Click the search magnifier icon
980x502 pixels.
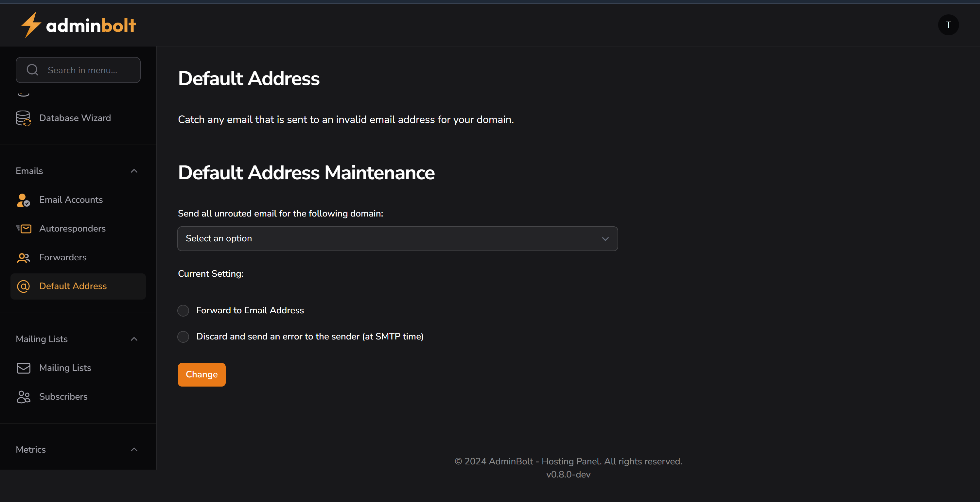32,70
